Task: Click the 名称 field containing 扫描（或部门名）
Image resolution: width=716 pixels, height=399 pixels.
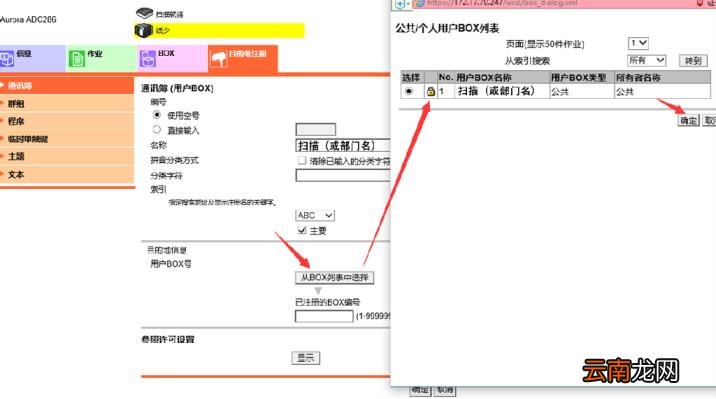Action: click(343, 146)
